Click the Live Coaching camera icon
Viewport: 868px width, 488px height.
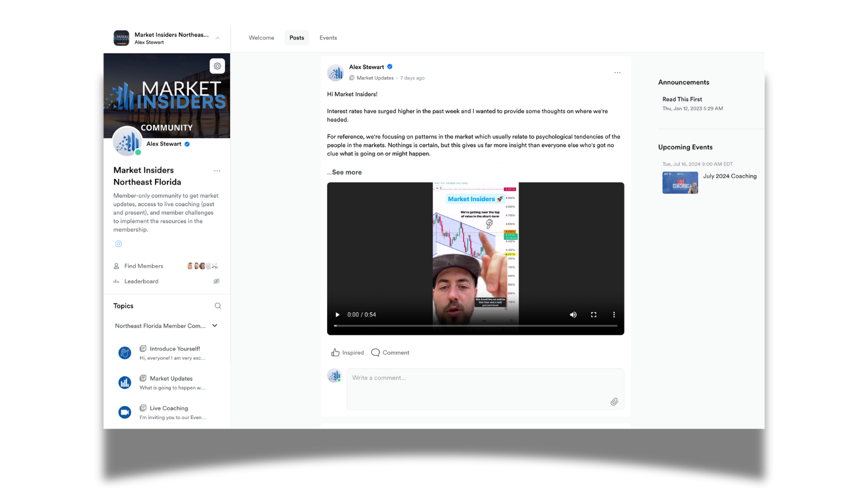click(x=125, y=413)
